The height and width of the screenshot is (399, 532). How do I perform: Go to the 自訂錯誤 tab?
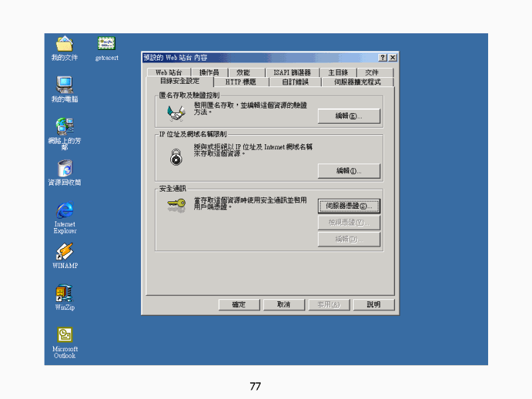click(x=295, y=82)
